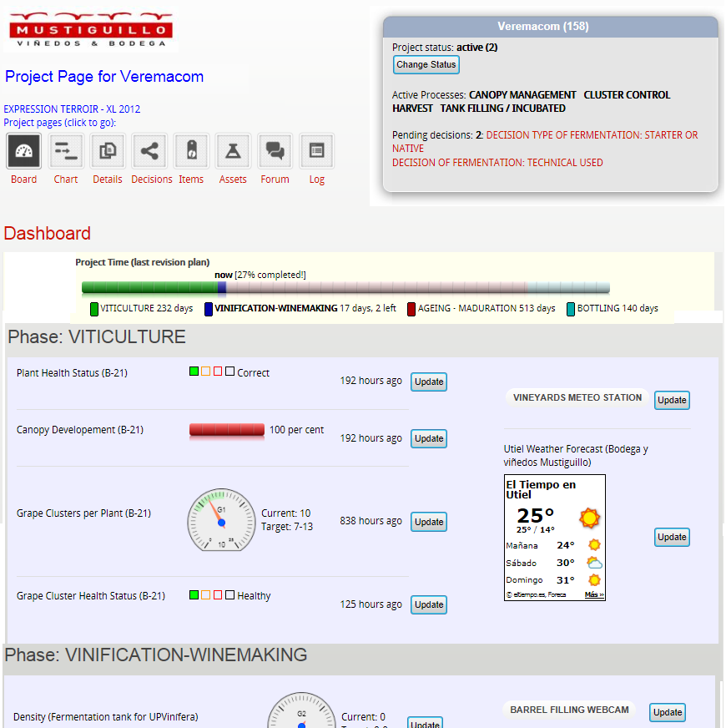The image size is (726, 728).
Task: Open the Assets flask icon
Action: click(x=233, y=151)
